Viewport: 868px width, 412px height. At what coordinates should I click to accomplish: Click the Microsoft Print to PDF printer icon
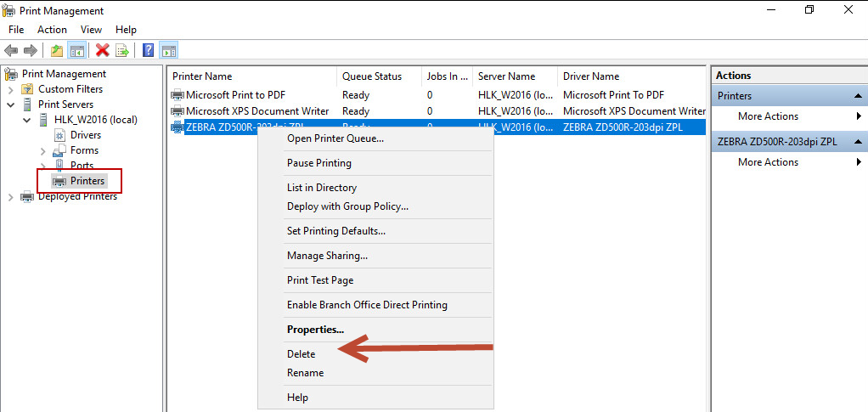178,95
